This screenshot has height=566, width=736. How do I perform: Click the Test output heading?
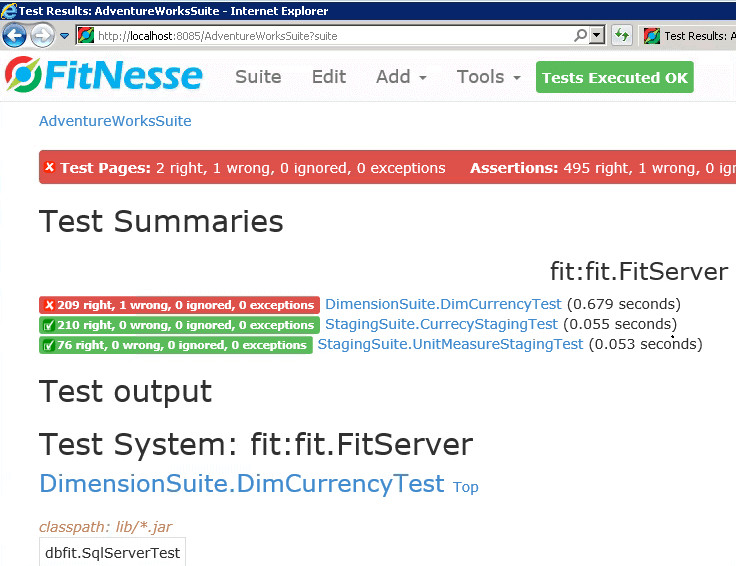[x=125, y=391]
